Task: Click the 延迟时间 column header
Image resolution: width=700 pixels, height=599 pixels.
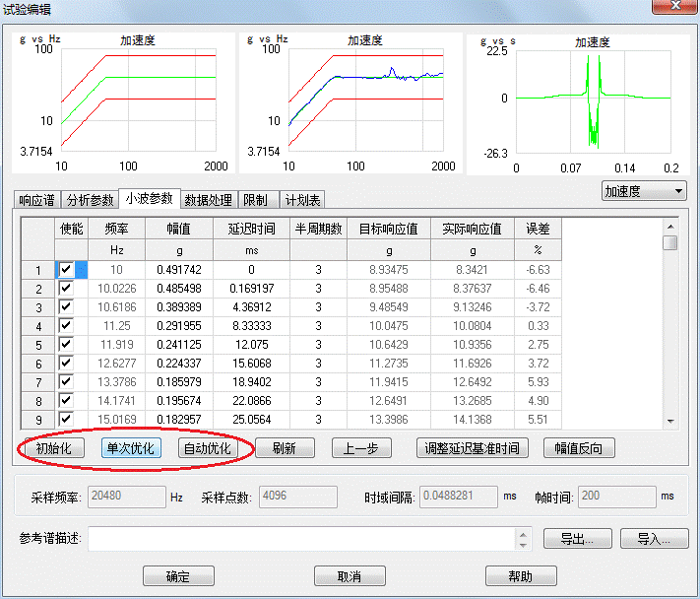Action: [x=251, y=229]
